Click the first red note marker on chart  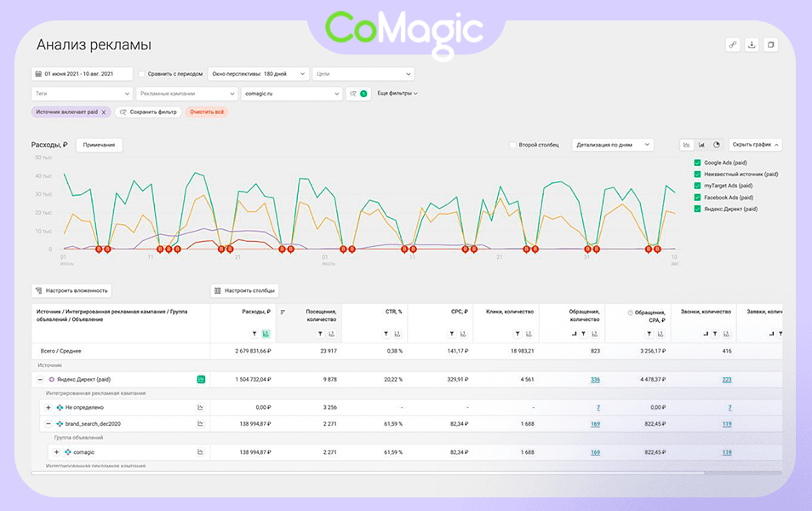point(99,250)
